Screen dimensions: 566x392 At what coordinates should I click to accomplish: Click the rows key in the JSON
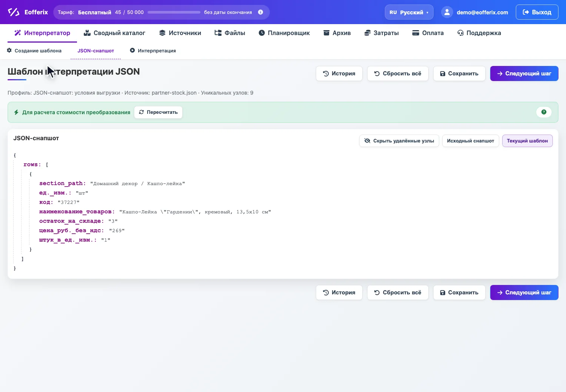pos(32,165)
